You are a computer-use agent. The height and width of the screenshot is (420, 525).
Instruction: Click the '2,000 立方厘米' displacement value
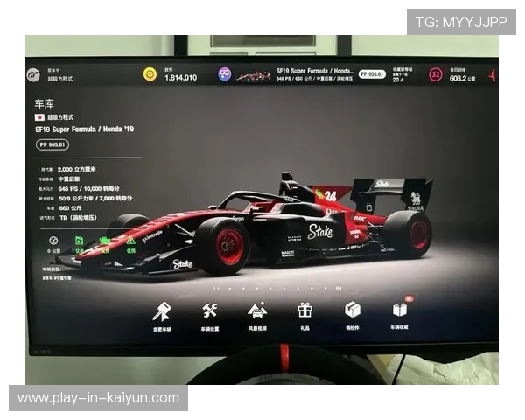77,169
